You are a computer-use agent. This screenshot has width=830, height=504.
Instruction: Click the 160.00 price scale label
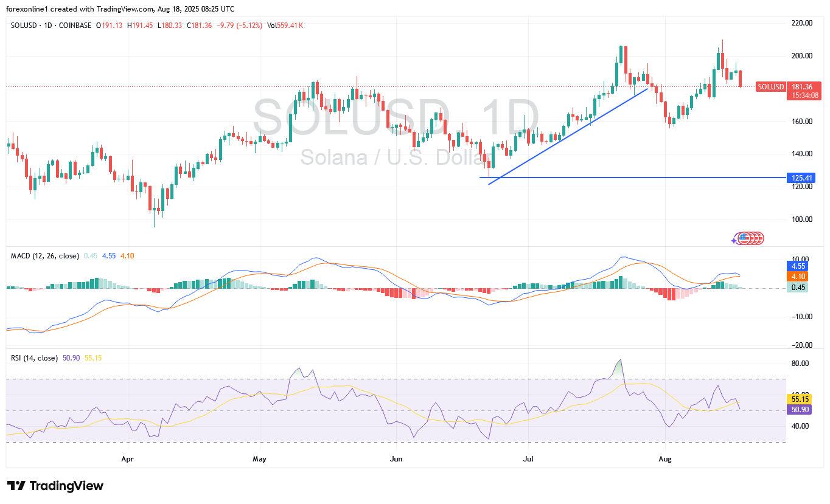(801, 122)
